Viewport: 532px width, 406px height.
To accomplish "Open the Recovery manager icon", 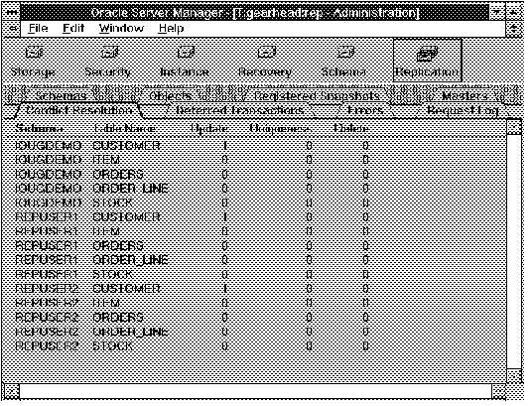I will tap(265, 62).
